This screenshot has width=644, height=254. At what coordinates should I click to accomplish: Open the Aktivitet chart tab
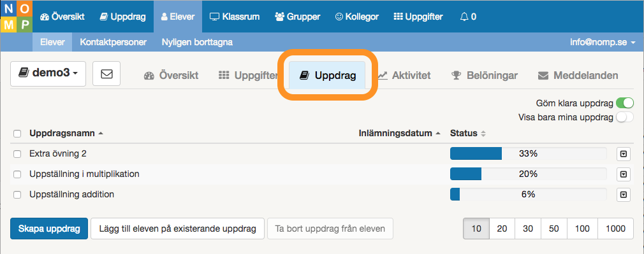click(404, 76)
